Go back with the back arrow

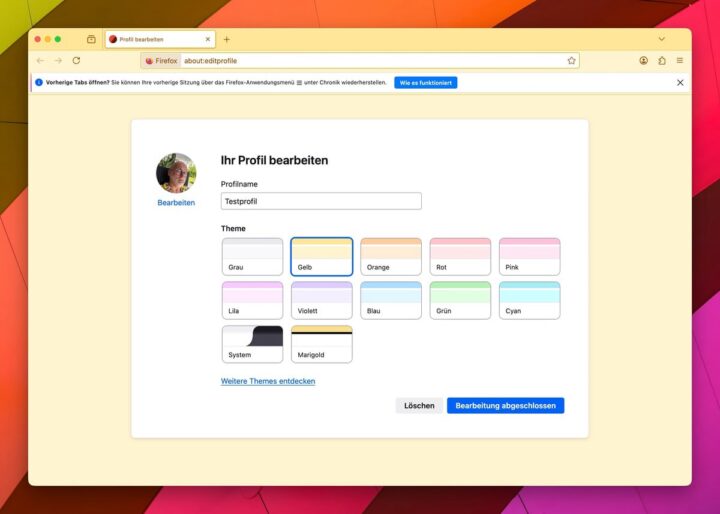click(40, 60)
